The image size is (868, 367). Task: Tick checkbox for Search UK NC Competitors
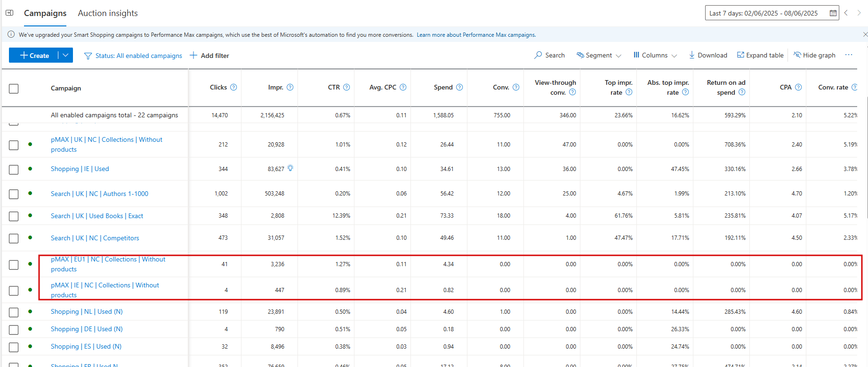[14, 238]
